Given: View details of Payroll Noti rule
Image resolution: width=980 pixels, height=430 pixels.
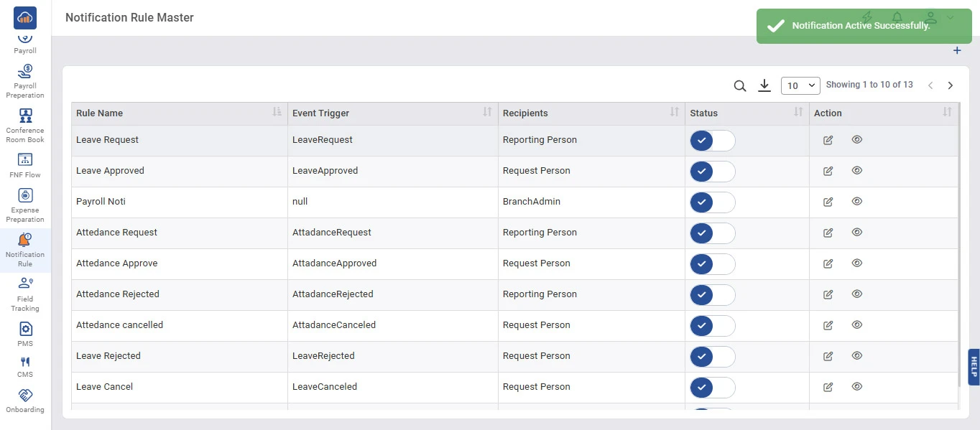Looking at the screenshot, I should coord(856,202).
